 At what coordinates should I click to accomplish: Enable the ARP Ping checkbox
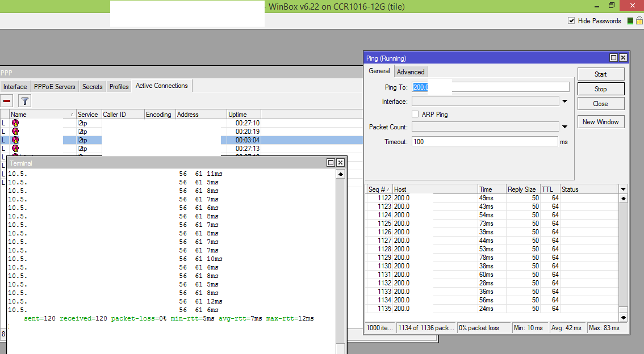415,114
